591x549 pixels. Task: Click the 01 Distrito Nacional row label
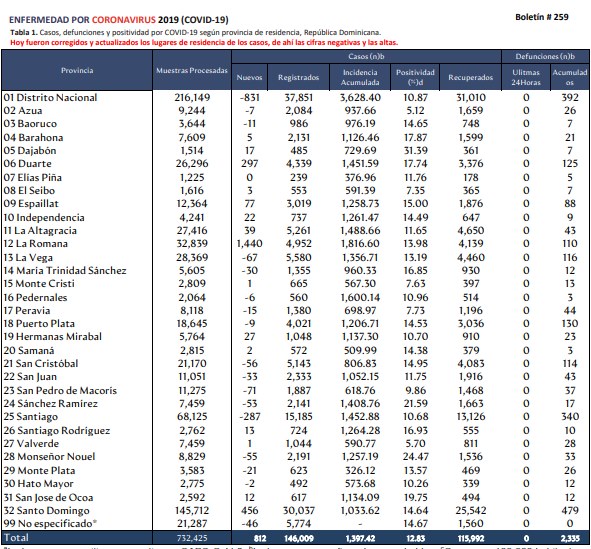point(50,98)
